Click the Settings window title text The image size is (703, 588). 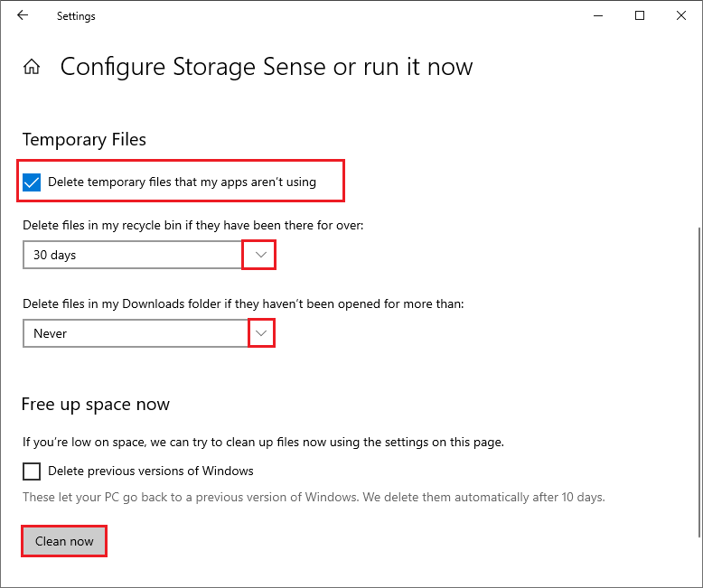pyautogui.click(x=76, y=16)
